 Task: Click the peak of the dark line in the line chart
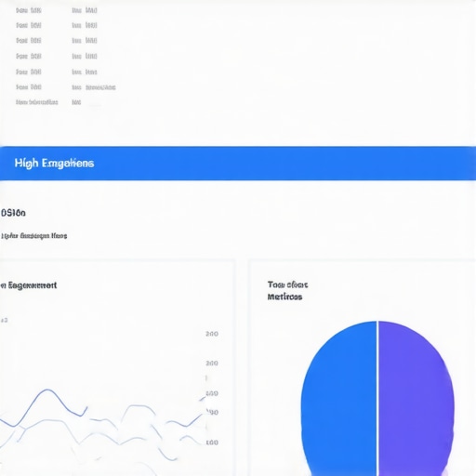click(x=47, y=390)
